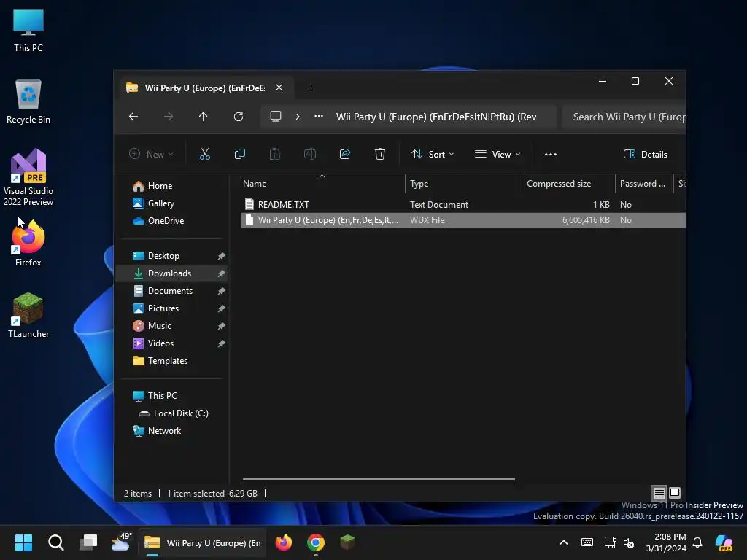The image size is (747, 560).
Task: Open Firefox desktop shortcut
Action: [x=28, y=243]
